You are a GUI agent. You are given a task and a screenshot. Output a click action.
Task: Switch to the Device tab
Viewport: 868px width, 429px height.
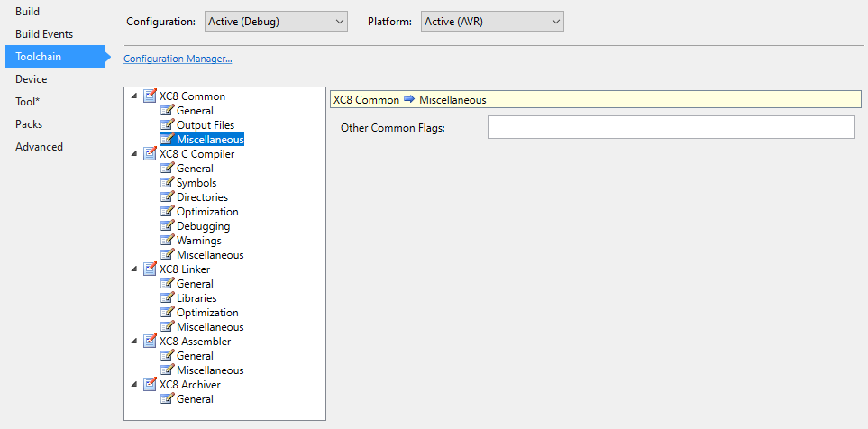pos(31,79)
